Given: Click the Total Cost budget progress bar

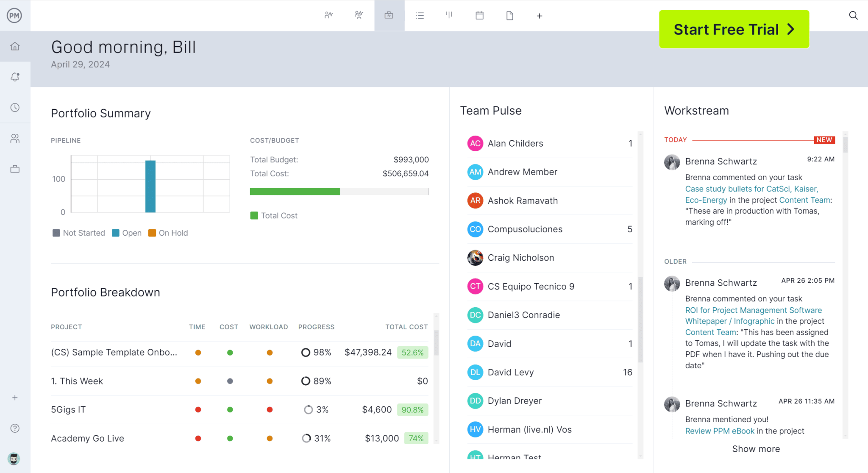Looking at the screenshot, I should tap(339, 191).
